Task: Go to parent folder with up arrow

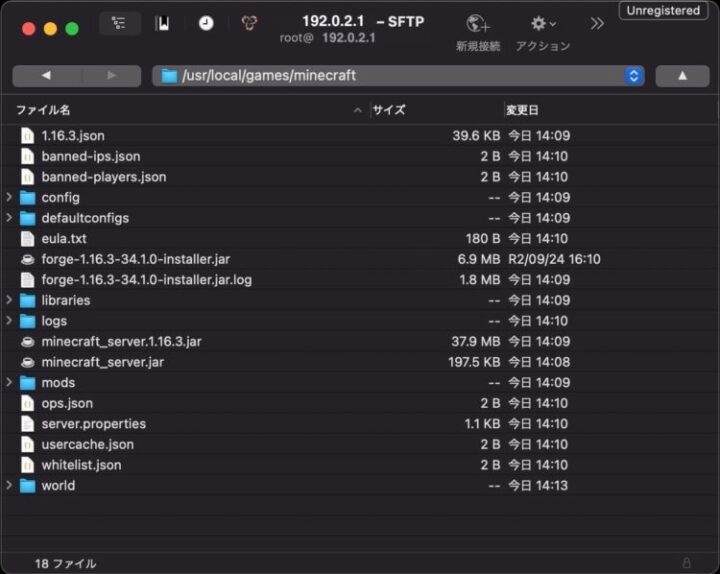Action: 682,76
